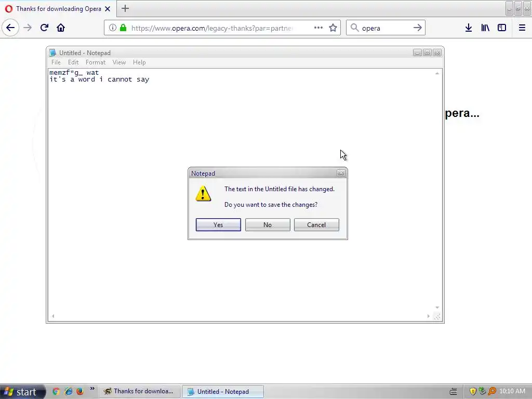Open Notepad's View menu
The height and width of the screenshot is (399, 532).
pyautogui.click(x=119, y=62)
